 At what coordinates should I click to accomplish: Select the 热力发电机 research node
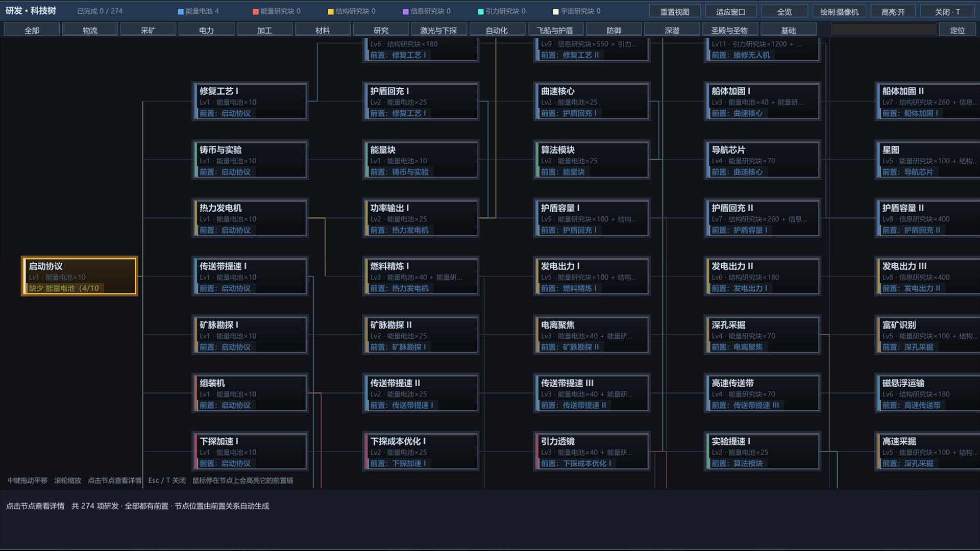[250, 218]
